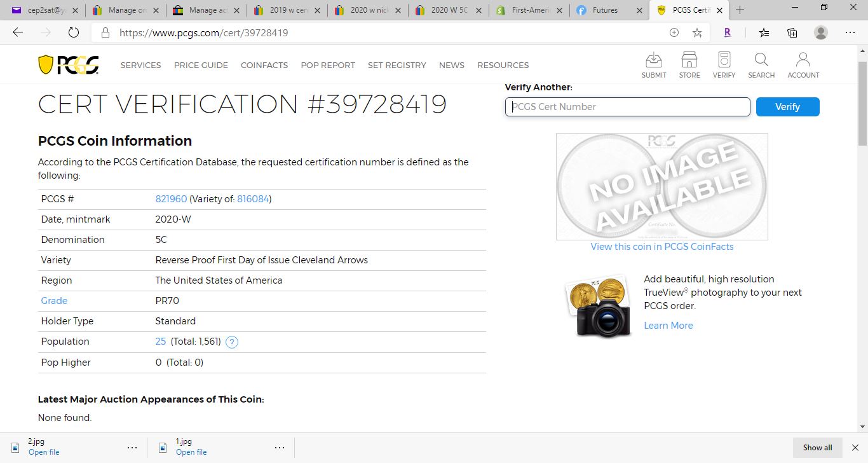
Task: Select the Reverse Proof First Day variety text
Action: pyautogui.click(x=262, y=260)
